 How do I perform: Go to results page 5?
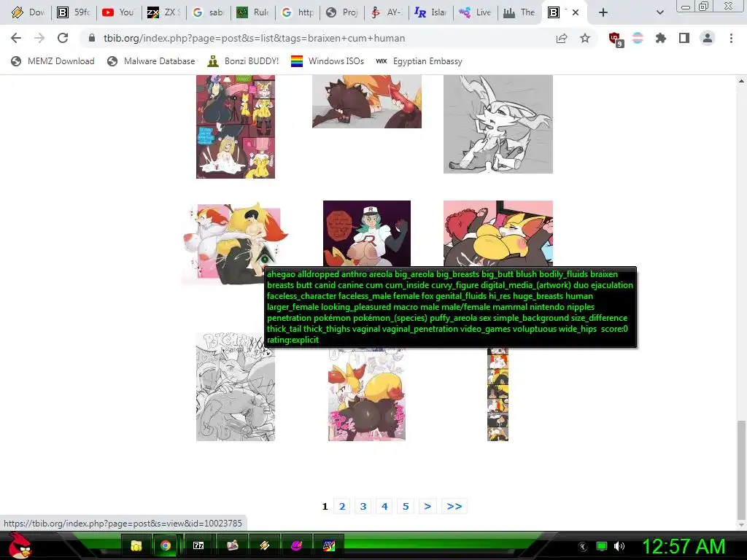click(406, 506)
